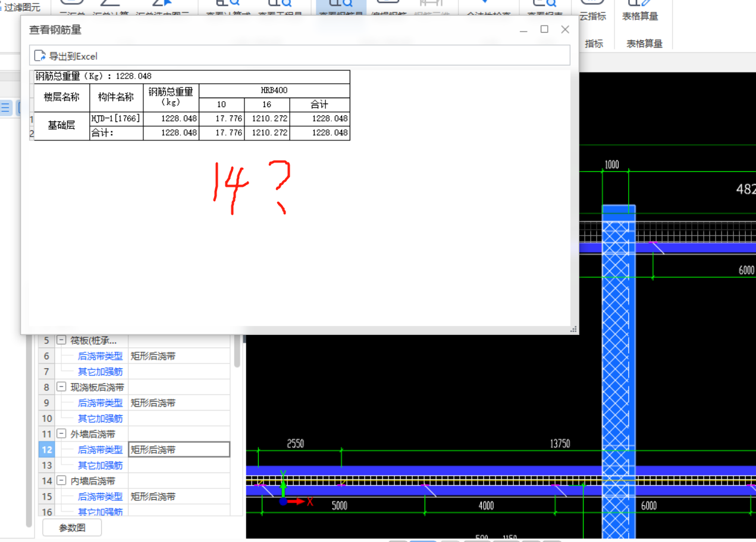
Task: Select 后浇带类型 in row 6
Action: click(100, 356)
